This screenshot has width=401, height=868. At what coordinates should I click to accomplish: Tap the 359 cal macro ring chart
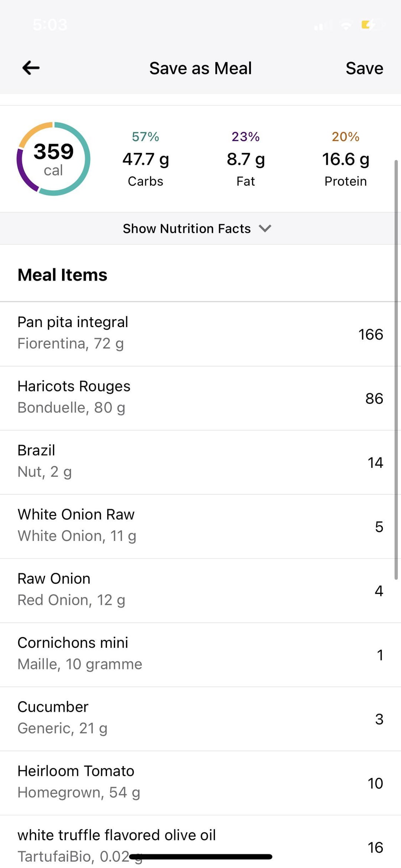[53, 159]
